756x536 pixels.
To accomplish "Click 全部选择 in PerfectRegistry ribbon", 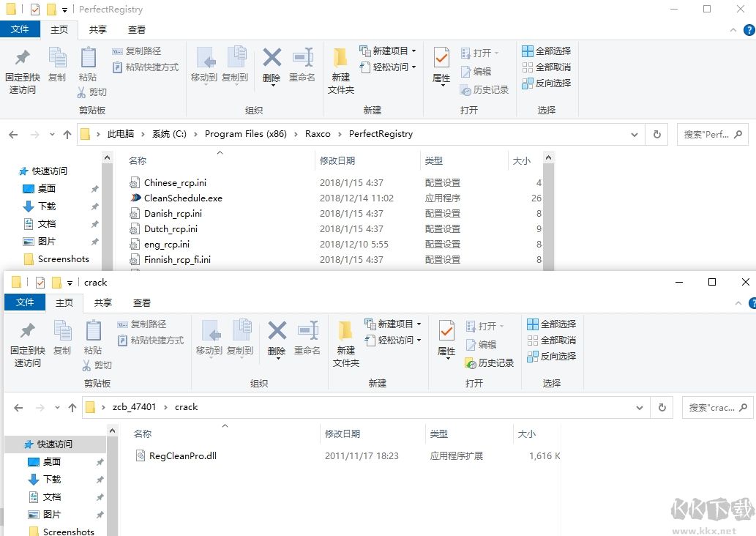I will point(547,51).
